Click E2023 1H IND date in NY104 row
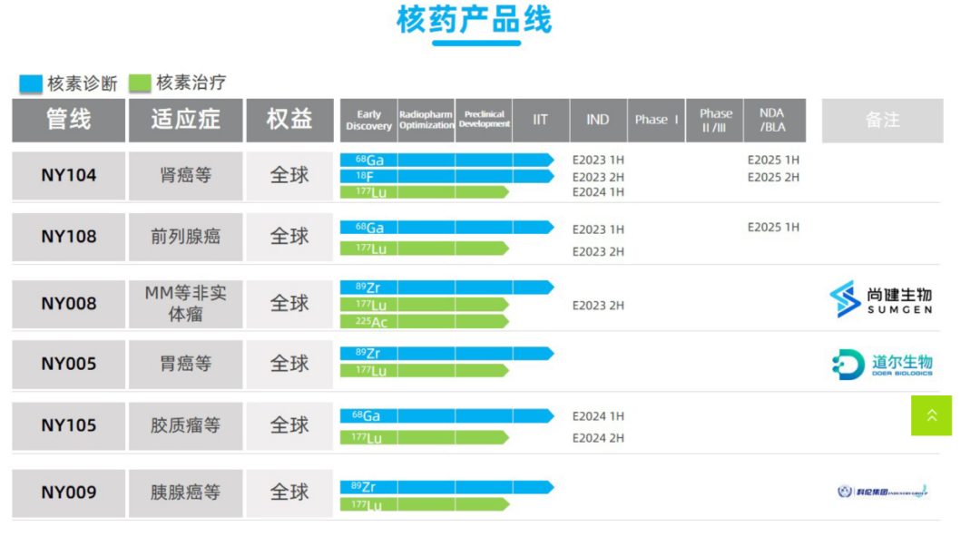980x536 pixels. coord(598,160)
